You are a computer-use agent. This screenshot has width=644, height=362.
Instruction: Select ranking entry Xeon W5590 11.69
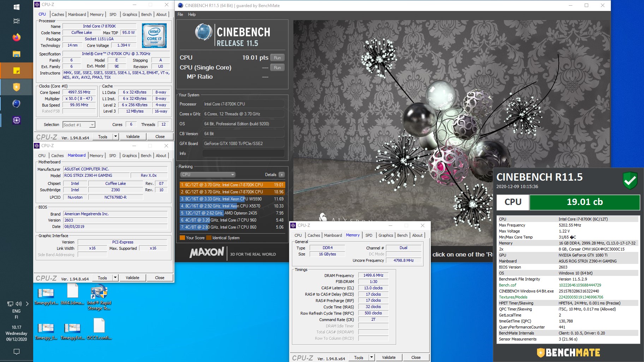coord(232,199)
